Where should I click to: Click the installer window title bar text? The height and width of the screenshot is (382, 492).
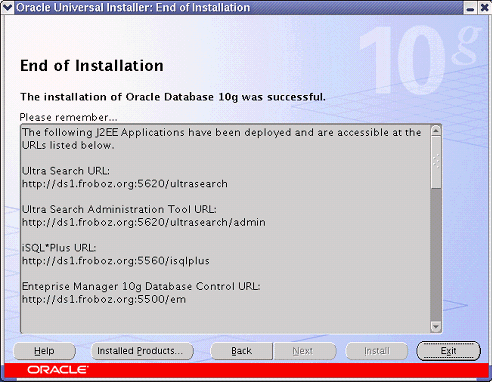point(133,7)
